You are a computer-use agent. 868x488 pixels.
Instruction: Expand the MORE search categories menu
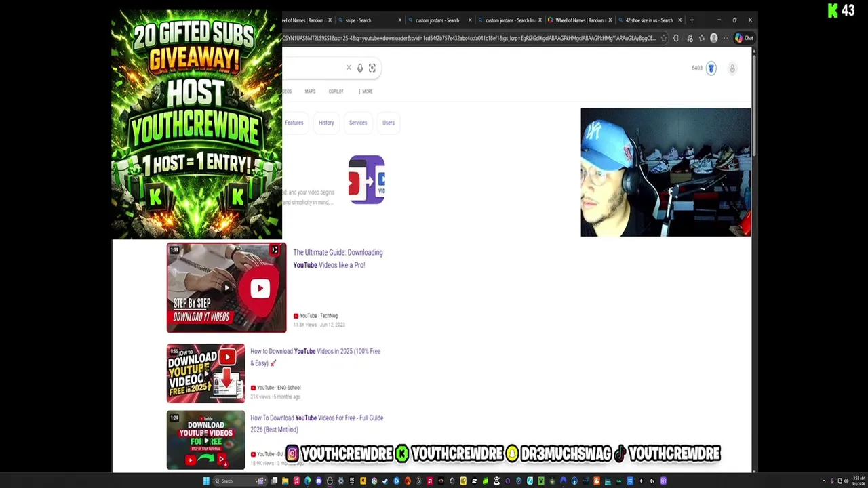click(x=367, y=91)
